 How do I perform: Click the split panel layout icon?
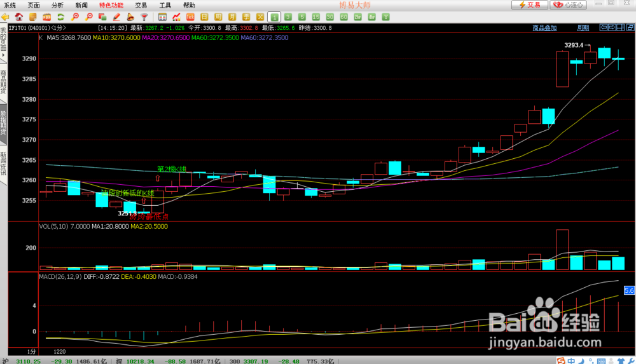pyautogui.click(x=620, y=27)
